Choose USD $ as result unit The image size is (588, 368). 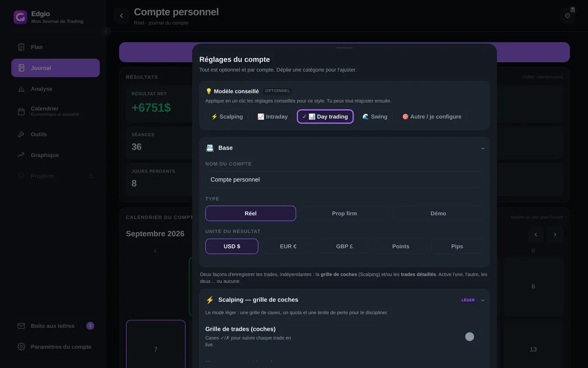click(232, 246)
